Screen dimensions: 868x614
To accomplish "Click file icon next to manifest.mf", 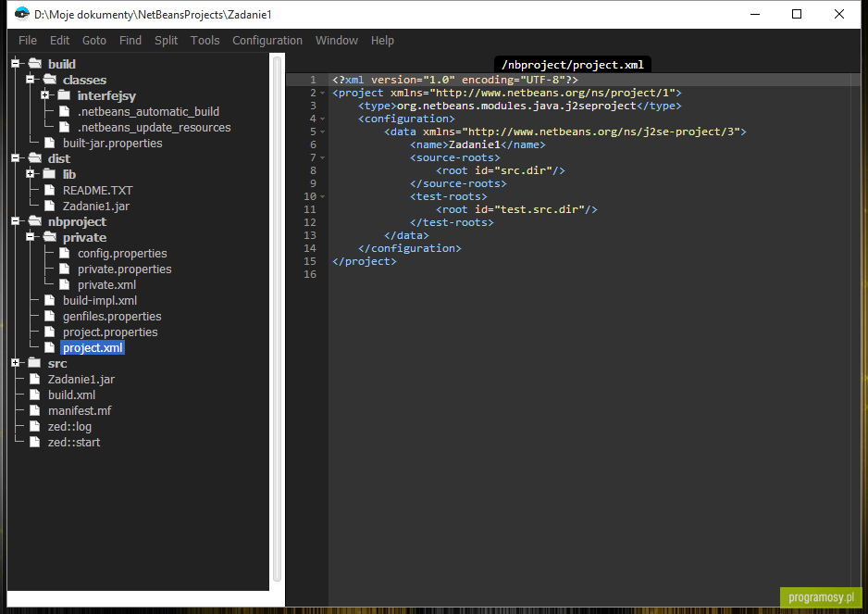I will pyautogui.click(x=34, y=410).
